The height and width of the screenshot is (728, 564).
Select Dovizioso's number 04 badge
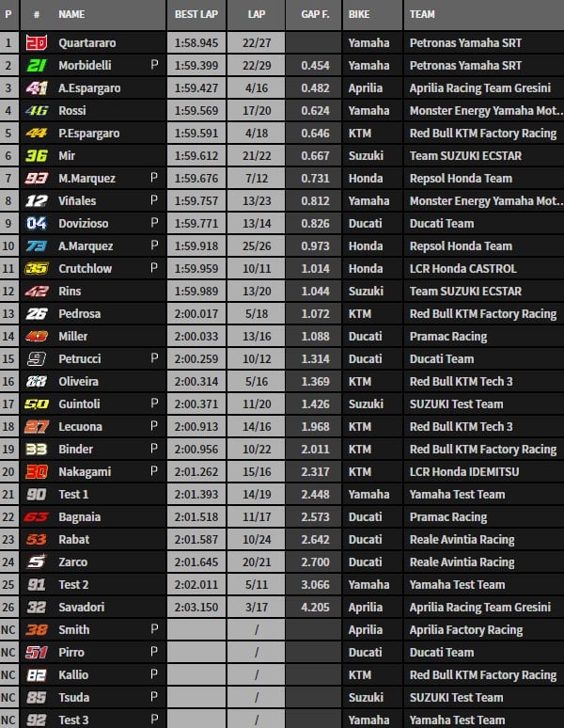[x=36, y=224]
